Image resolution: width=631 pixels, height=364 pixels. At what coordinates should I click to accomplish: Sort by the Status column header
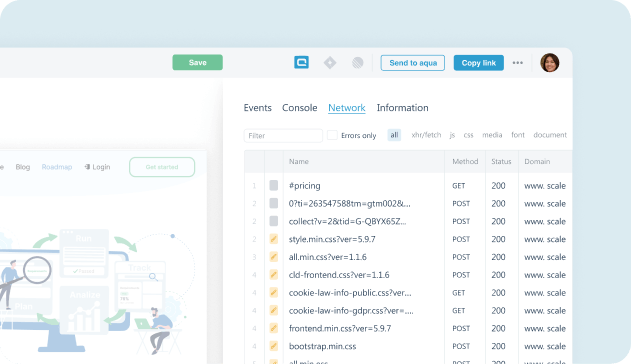501,162
